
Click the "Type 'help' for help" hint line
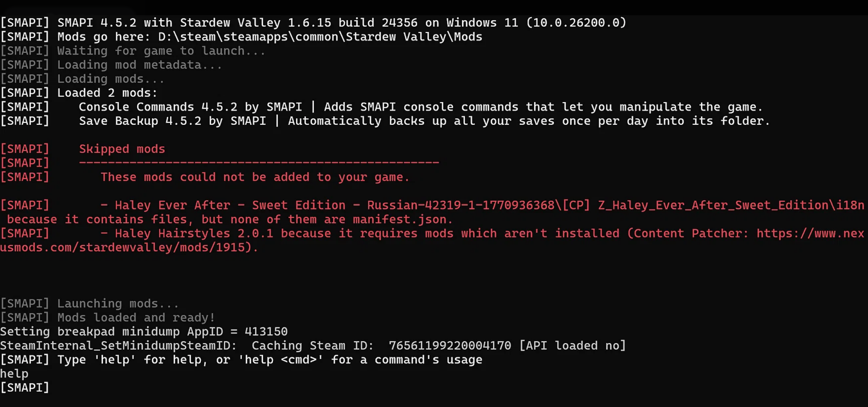[x=241, y=360]
